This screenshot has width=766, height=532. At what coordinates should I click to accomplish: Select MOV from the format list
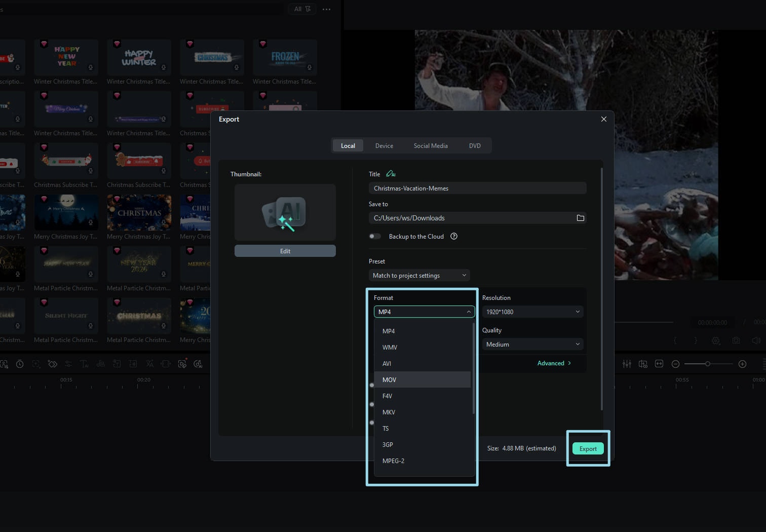pos(423,379)
